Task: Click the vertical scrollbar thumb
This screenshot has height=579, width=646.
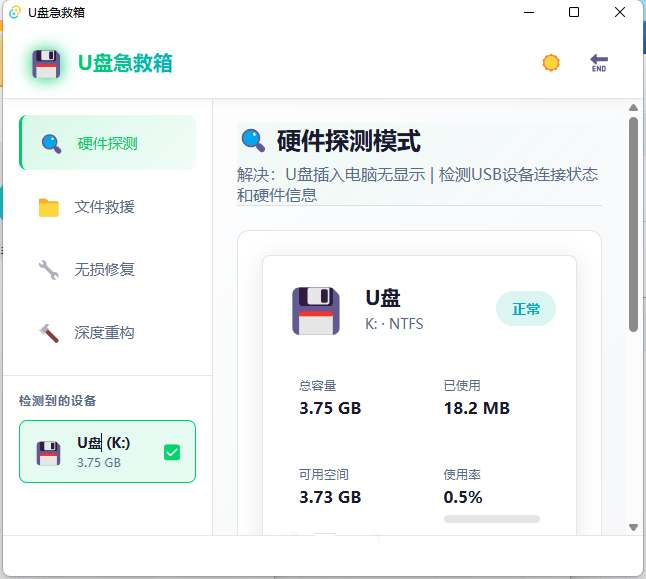Action: click(x=634, y=225)
